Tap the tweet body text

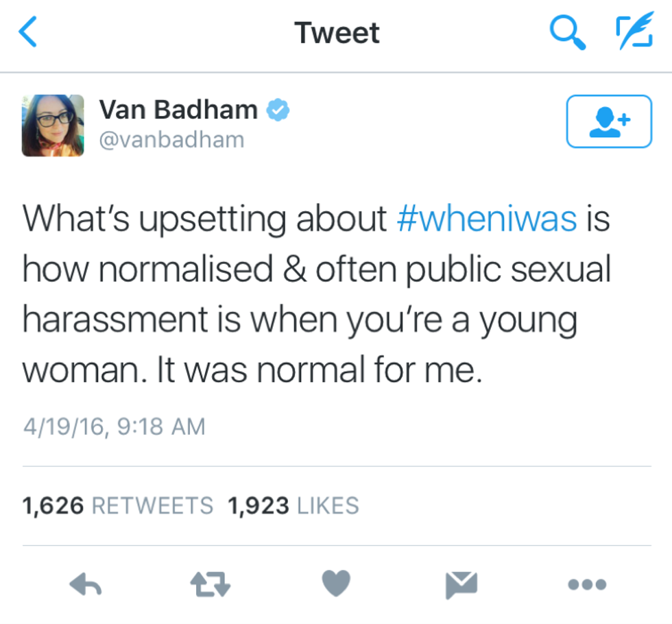(315, 295)
